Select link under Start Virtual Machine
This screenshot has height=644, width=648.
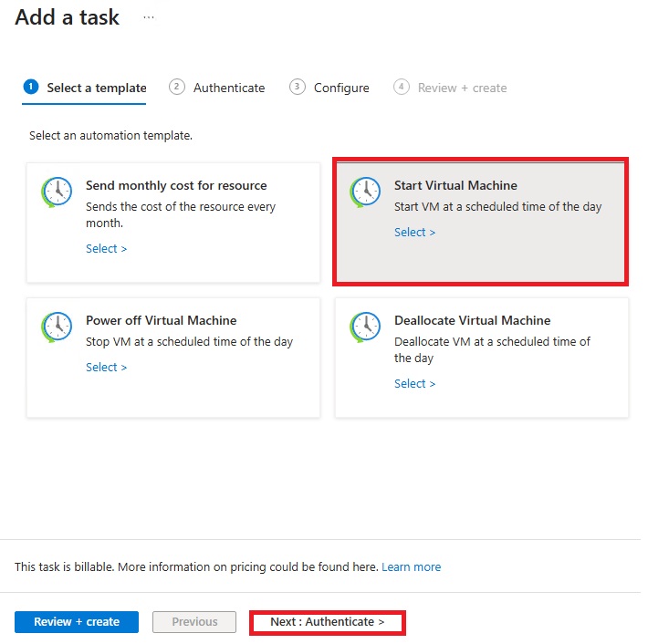414,233
